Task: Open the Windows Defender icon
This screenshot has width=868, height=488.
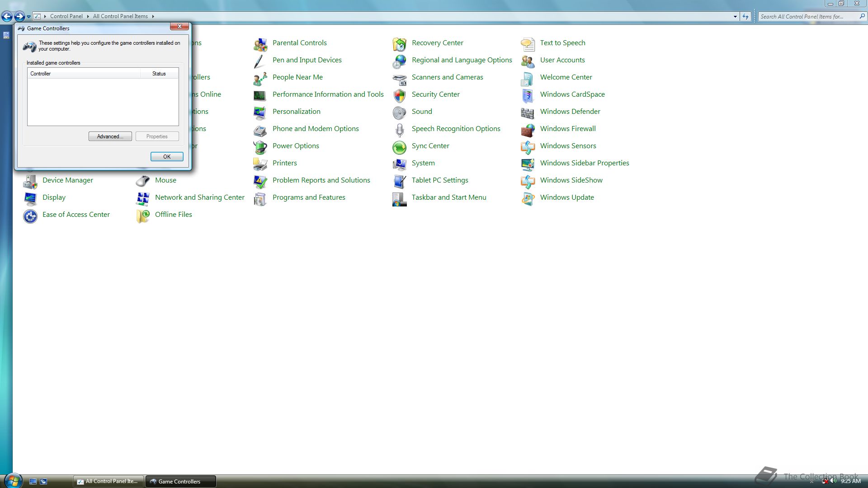Action: click(528, 113)
